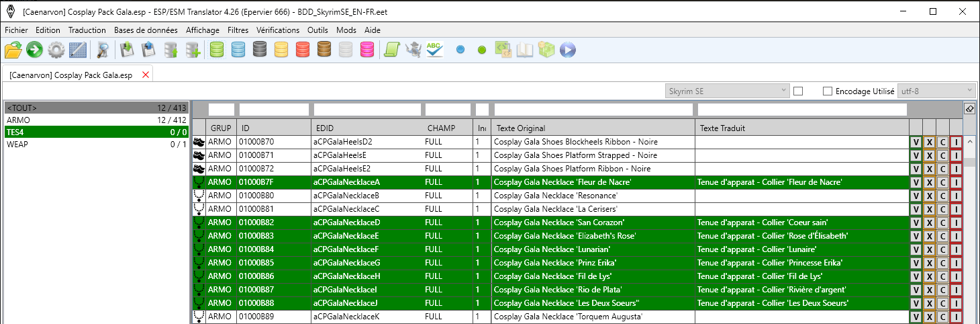The image size is (980, 324).
Task: Open the Outils menu
Action: point(317,30)
